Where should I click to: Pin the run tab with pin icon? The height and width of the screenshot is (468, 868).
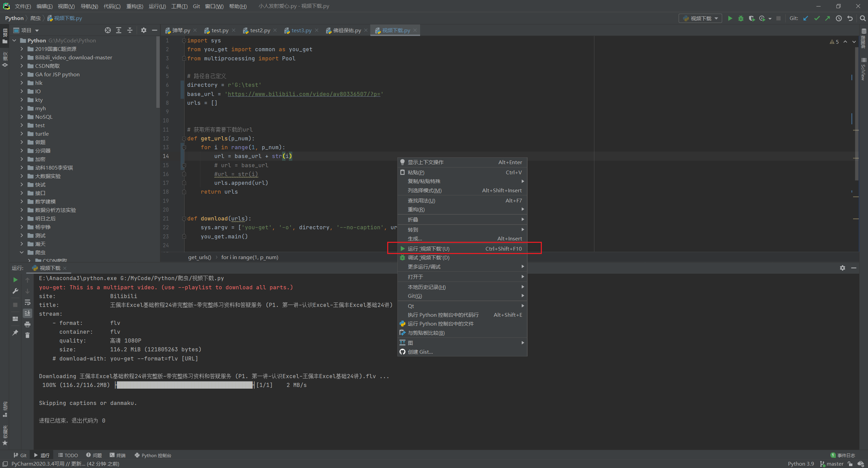tap(15, 333)
